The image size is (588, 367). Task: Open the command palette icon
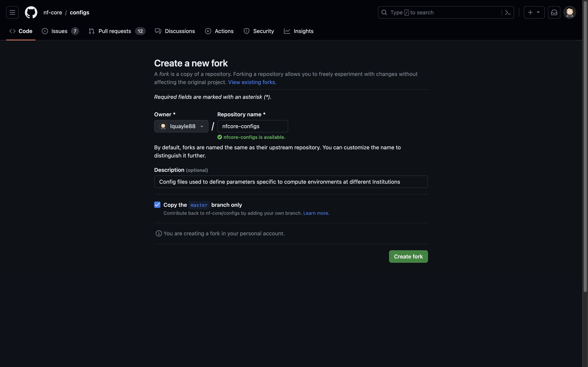[x=508, y=12]
